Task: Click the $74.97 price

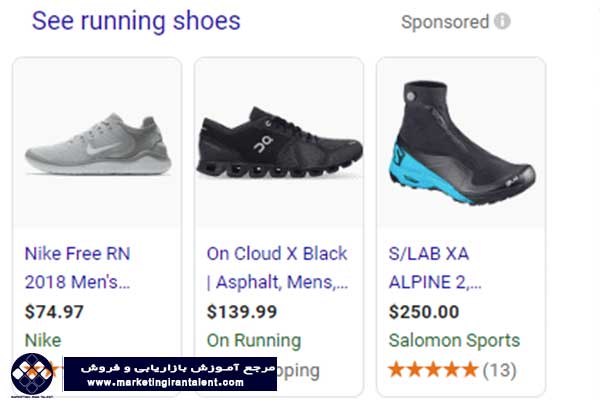Action: click(54, 312)
